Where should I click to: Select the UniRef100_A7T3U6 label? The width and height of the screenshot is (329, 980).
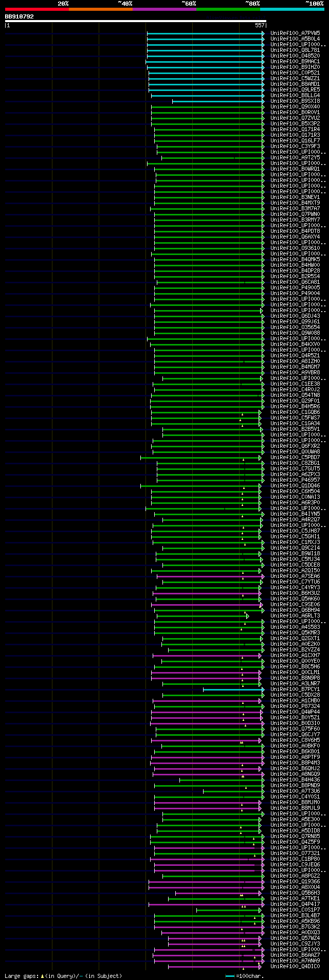point(295,791)
